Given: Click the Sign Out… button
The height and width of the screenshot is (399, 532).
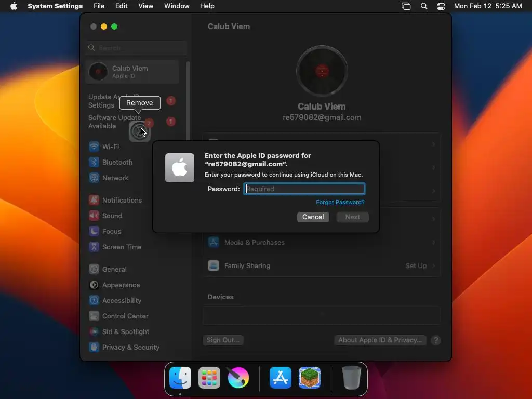Looking at the screenshot, I should coord(223,340).
